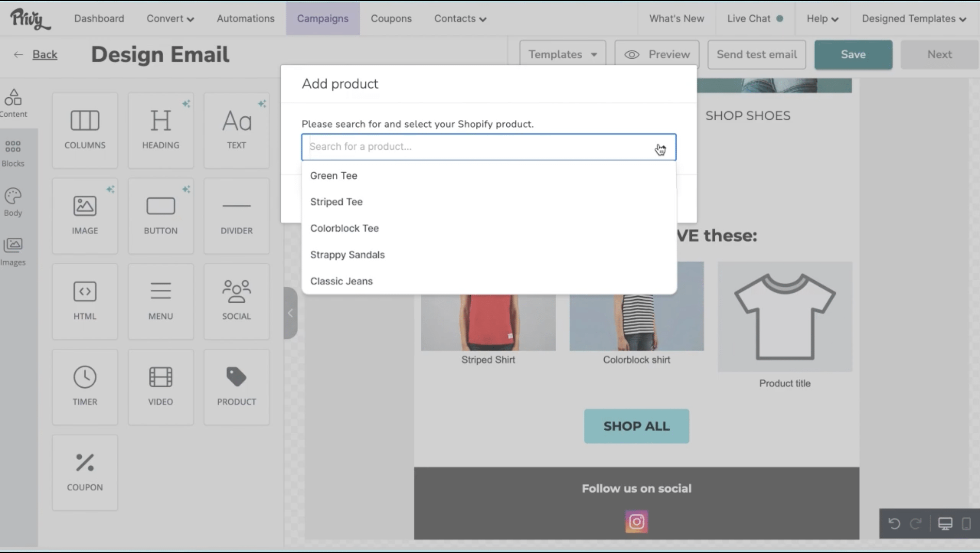Select the Colorblock shirt product image
This screenshot has height=553, width=980.
636,322
